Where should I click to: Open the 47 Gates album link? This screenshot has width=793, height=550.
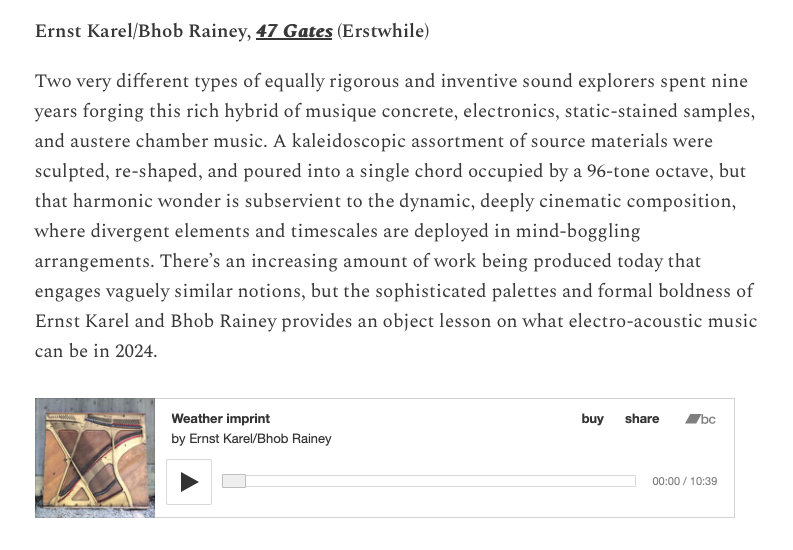pyautogui.click(x=294, y=31)
